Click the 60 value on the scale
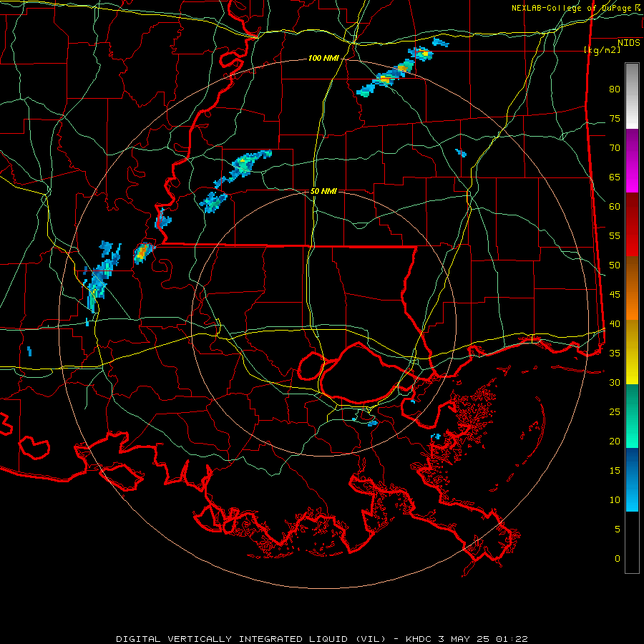This screenshot has width=644, height=644. pos(615,207)
